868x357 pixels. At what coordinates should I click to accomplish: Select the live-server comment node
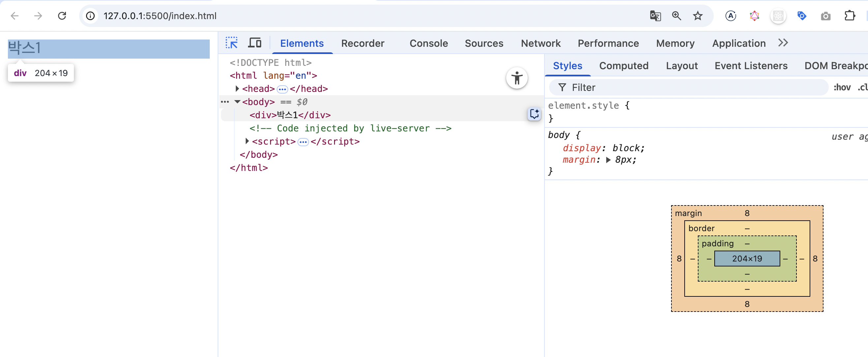(x=350, y=128)
